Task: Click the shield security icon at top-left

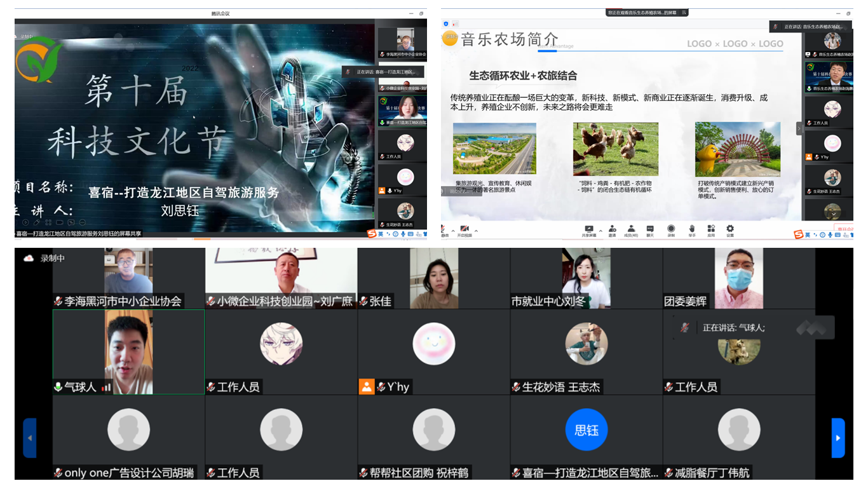Action: (x=445, y=24)
